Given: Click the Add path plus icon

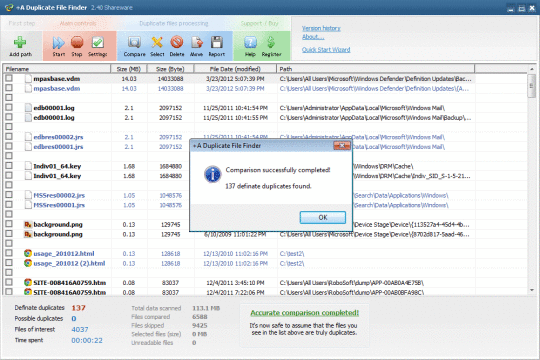Looking at the screenshot, I should [x=20, y=42].
